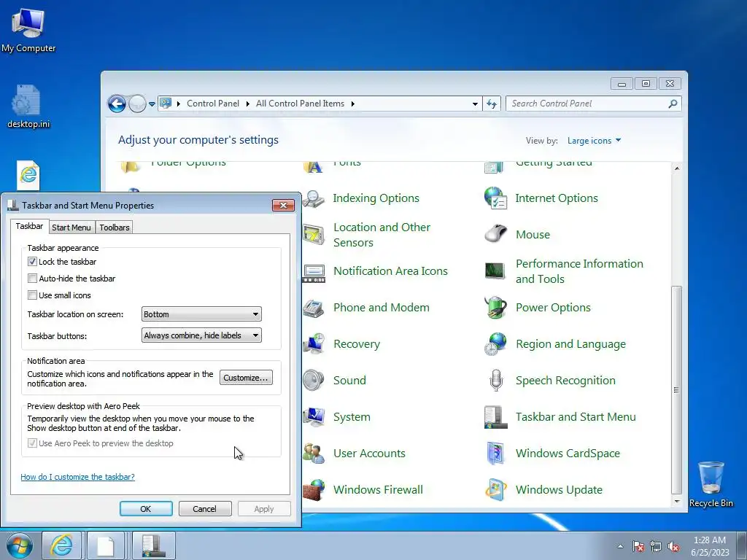The width and height of the screenshot is (747, 560).
Task: Uncheck Lock the taskbar
Action: pos(32,262)
